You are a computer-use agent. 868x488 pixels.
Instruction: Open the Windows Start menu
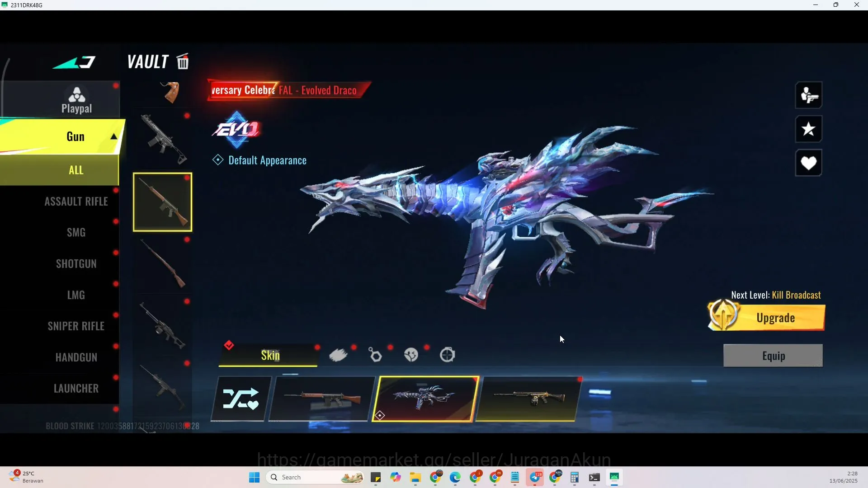click(x=255, y=478)
